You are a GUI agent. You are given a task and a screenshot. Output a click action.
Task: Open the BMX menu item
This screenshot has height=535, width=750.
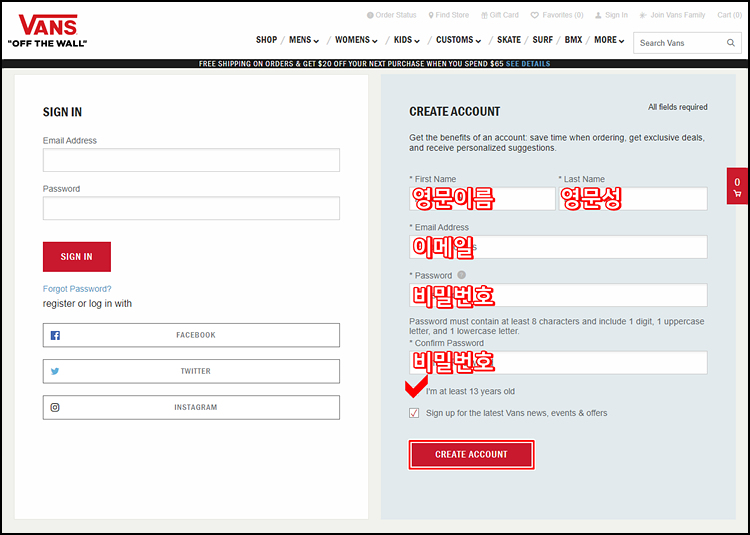pos(573,40)
